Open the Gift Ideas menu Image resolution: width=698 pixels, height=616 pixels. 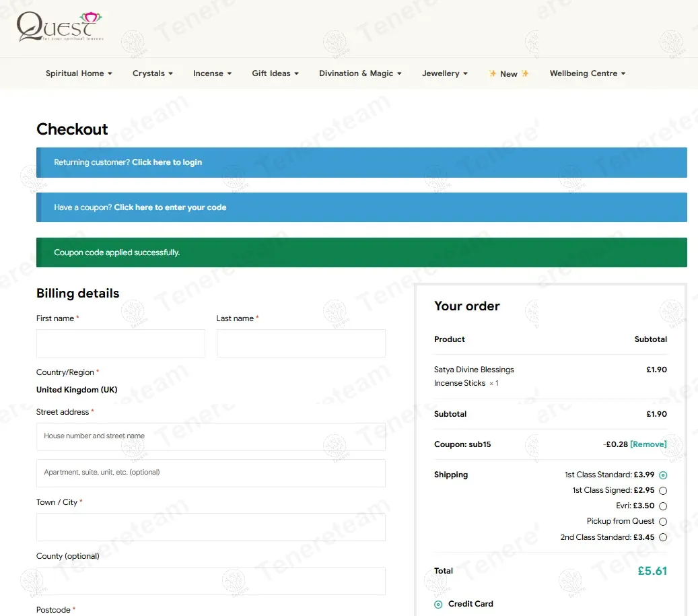(x=275, y=73)
